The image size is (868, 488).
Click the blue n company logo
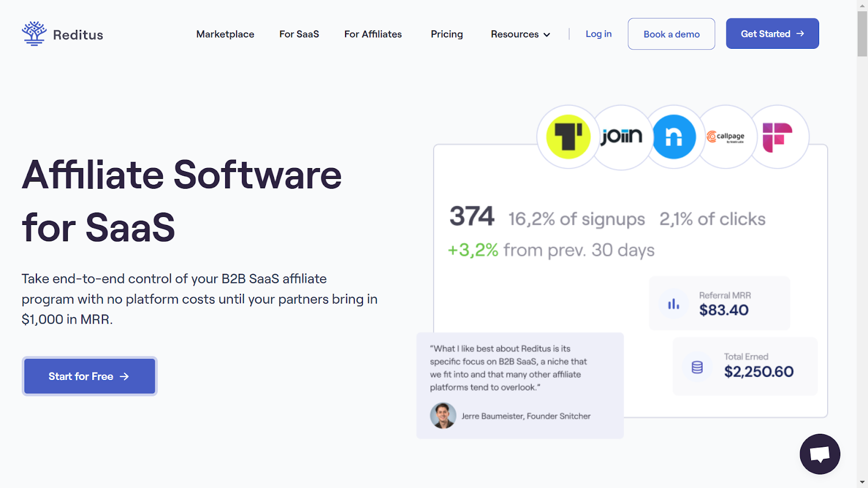[674, 137]
